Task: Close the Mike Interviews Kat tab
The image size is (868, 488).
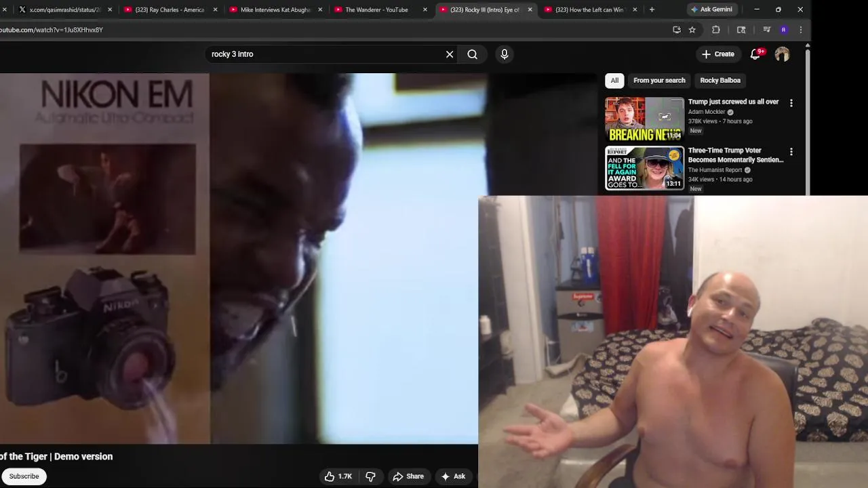Action: 320,9
